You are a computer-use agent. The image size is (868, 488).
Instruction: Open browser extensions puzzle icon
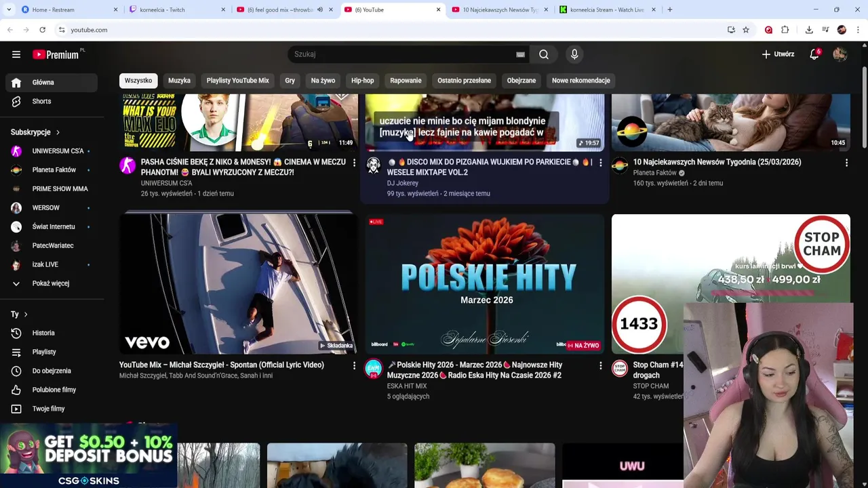click(785, 30)
